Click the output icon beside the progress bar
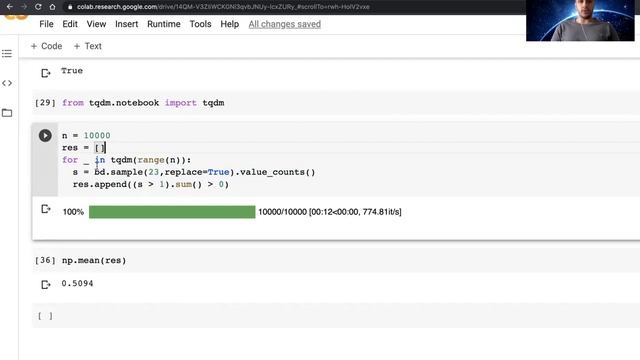 click(x=46, y=209)
